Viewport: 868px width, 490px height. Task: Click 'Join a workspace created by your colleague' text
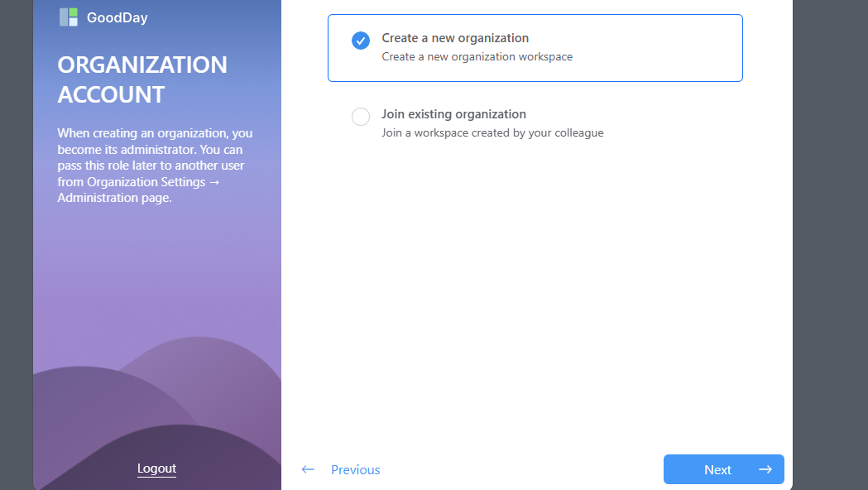pos(492,132)
